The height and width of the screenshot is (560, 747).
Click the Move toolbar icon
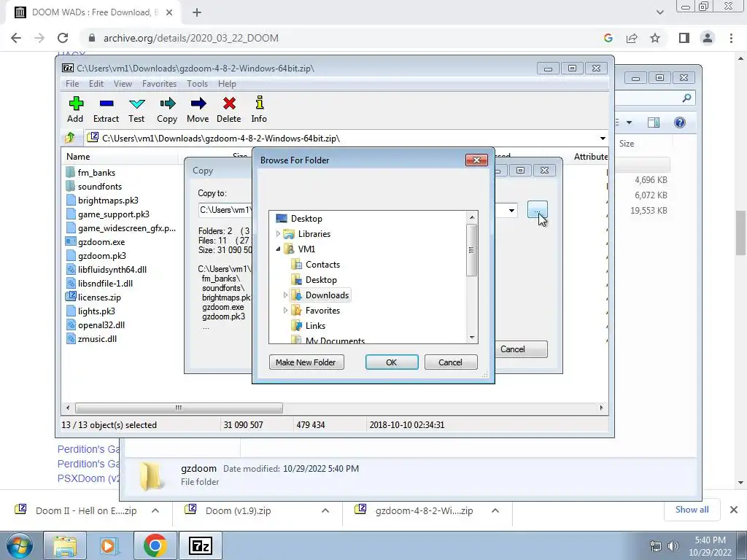pos(198,109)
